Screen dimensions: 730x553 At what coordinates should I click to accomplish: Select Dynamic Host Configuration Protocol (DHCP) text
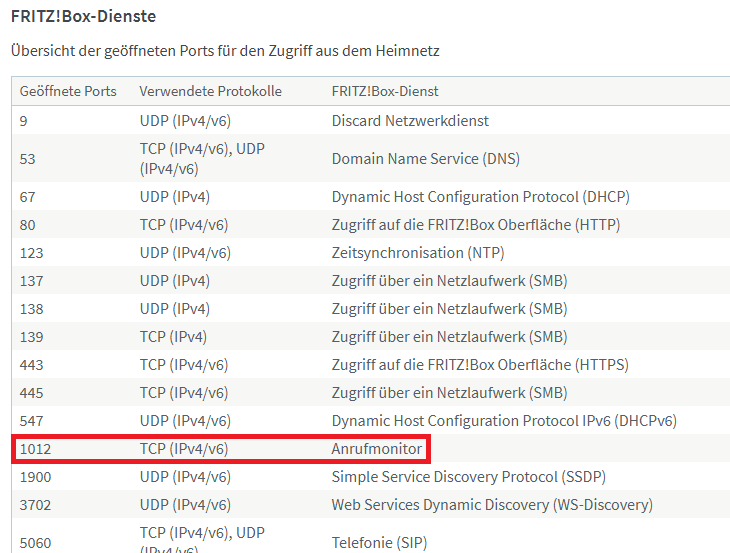coord(480,197)
